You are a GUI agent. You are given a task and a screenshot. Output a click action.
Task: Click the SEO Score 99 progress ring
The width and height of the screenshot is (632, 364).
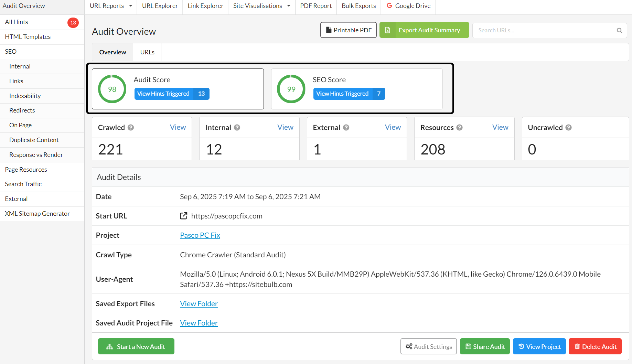coord(291,89)
